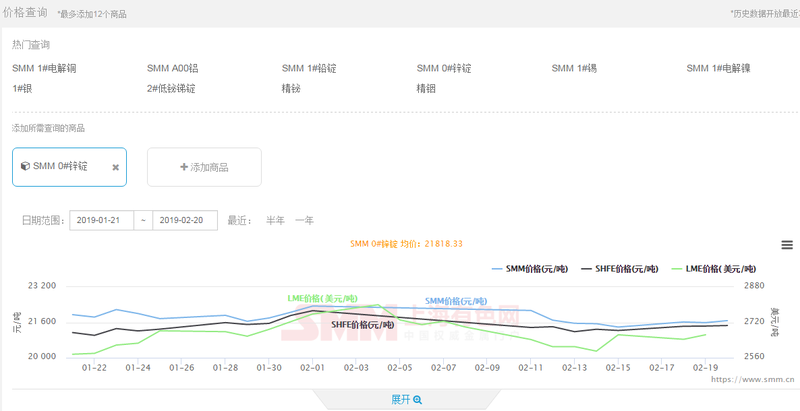Screen dimensions: 800x411
Task: Select the start date field 2019-01-21
Action: [x=101, y=220]
